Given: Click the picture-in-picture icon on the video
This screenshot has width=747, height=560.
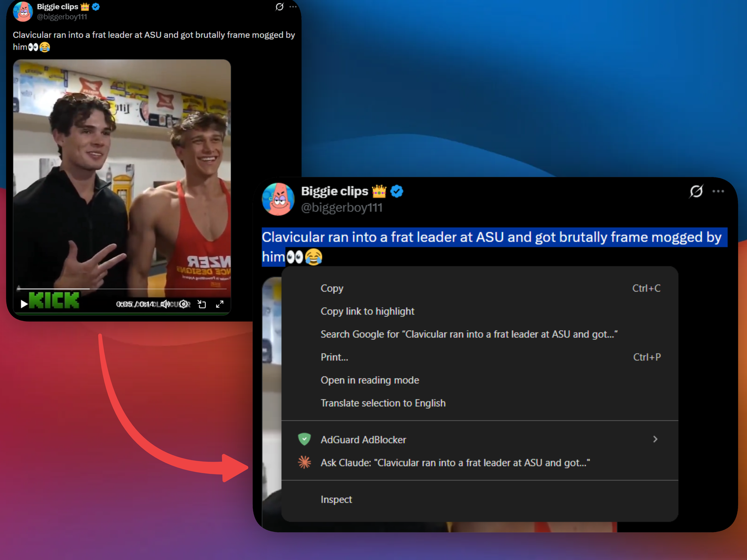Looking at the screenshot, I should [x=202, y=304].
